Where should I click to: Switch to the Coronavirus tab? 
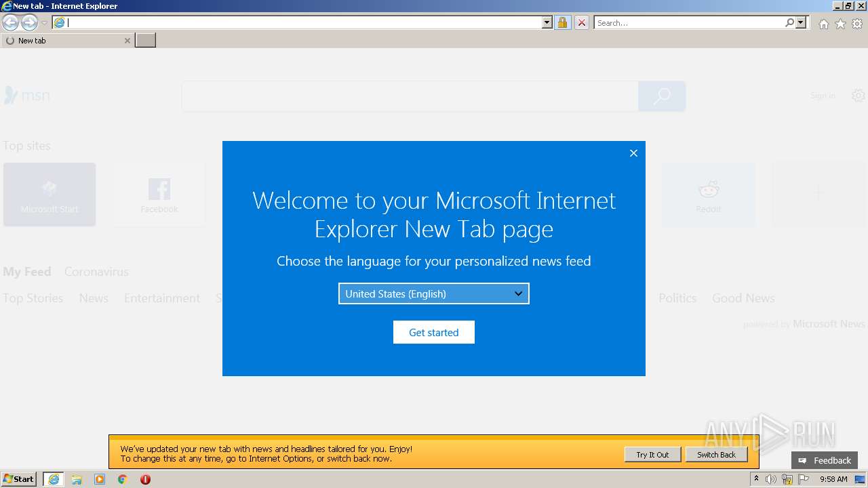(x=96, y=272)
